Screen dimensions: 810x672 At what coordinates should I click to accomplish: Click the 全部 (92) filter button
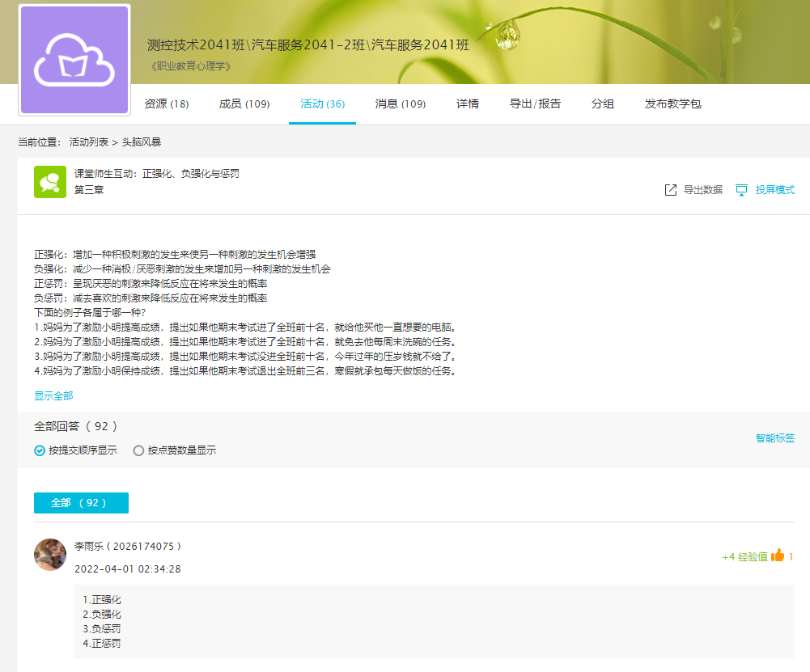click(x=81, y=502)
